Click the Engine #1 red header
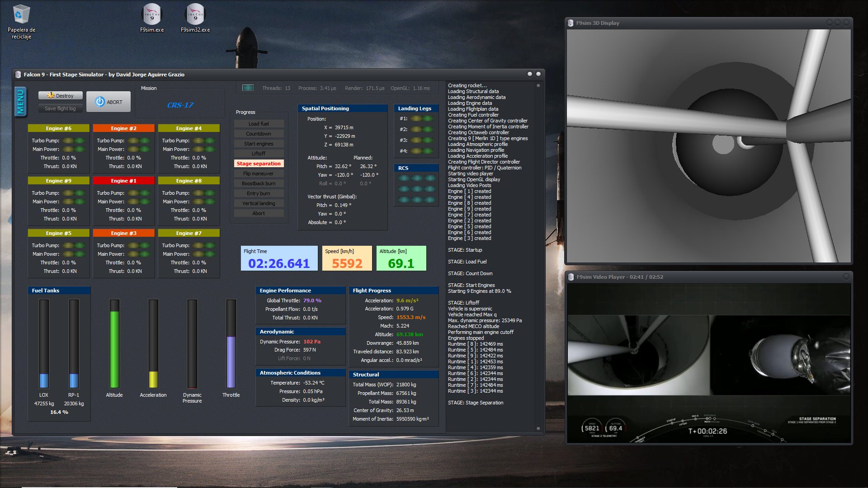Image resolution: width=868 pixels, height=488 pixels. (123, 181)
